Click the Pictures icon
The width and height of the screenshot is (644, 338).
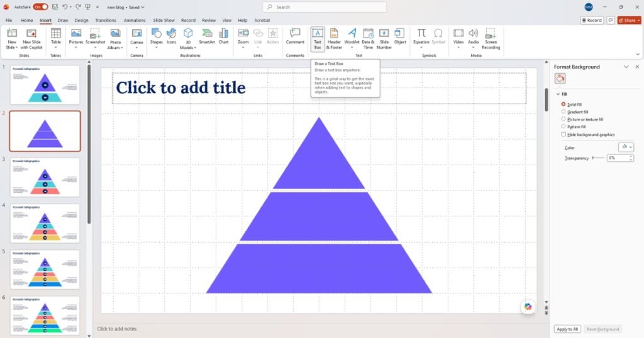point(76,33)
